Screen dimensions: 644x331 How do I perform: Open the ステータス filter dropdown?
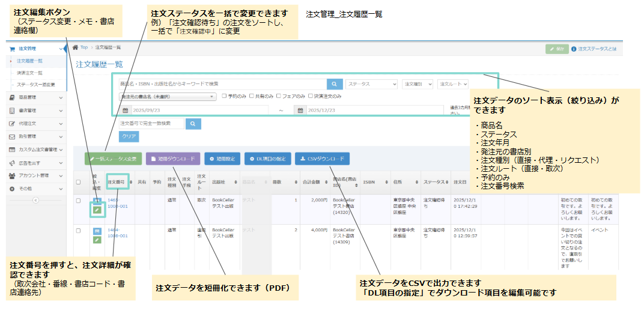[x=371, y=84]
